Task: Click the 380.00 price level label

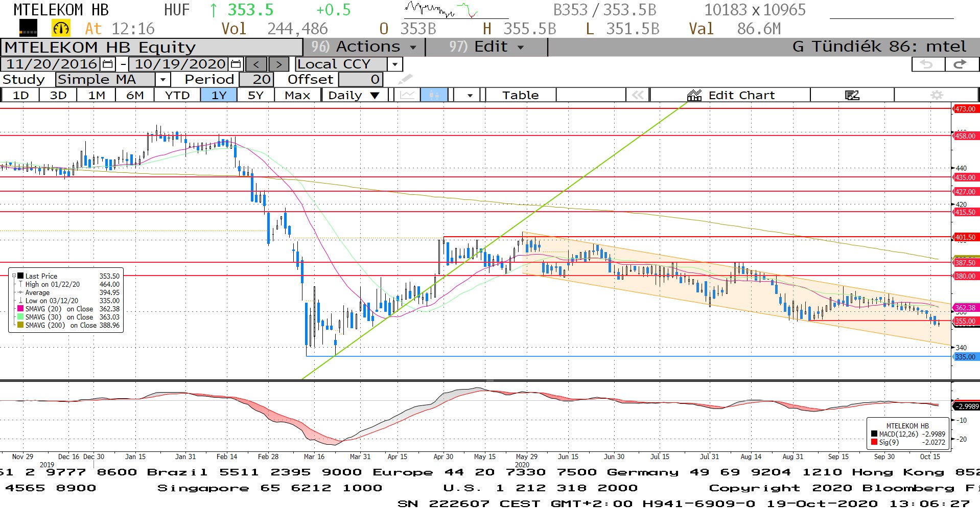Action: (965, 276)
